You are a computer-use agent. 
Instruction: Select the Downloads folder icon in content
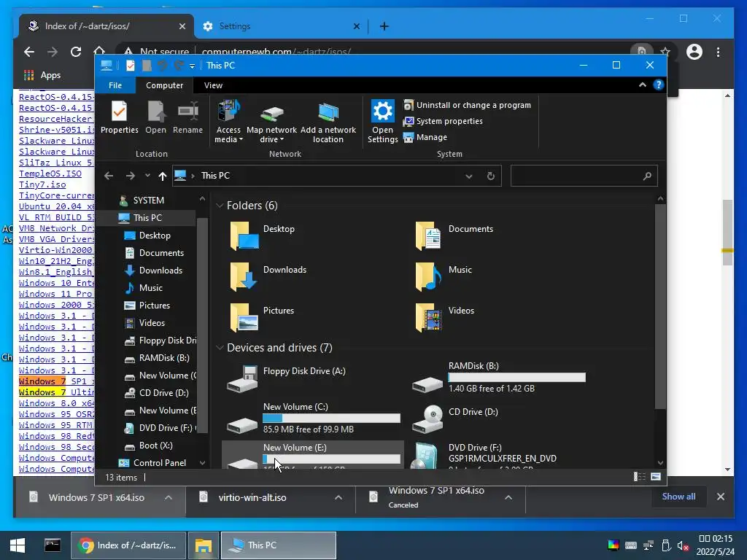[244, 276]
